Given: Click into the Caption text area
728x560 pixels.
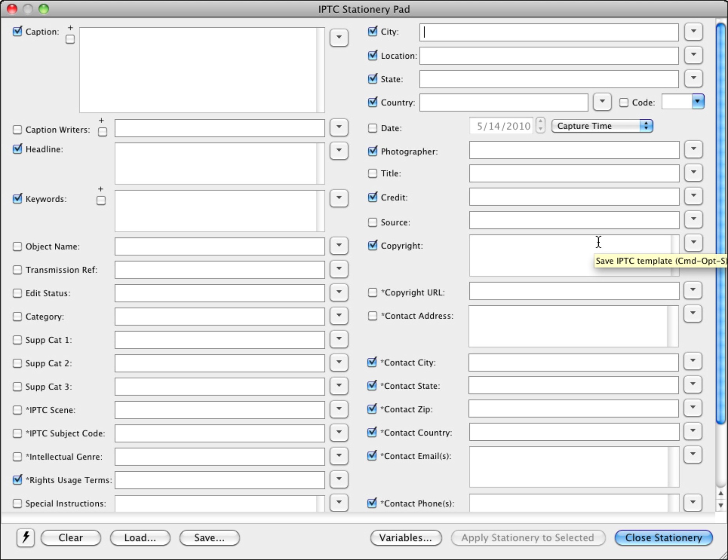Looking at the screenshot, I should [x=202, y=70].
